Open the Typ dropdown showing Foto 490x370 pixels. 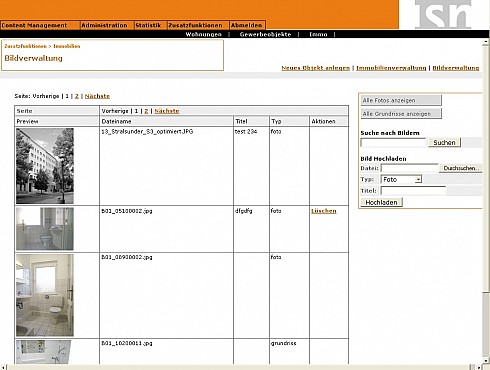401,180
